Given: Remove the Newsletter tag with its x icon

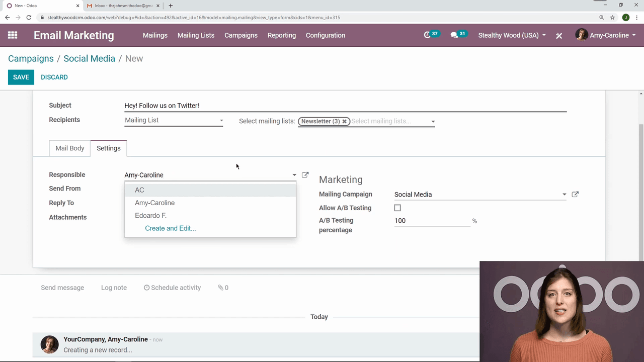Looking at the screenshot, I should click(345, 121).
